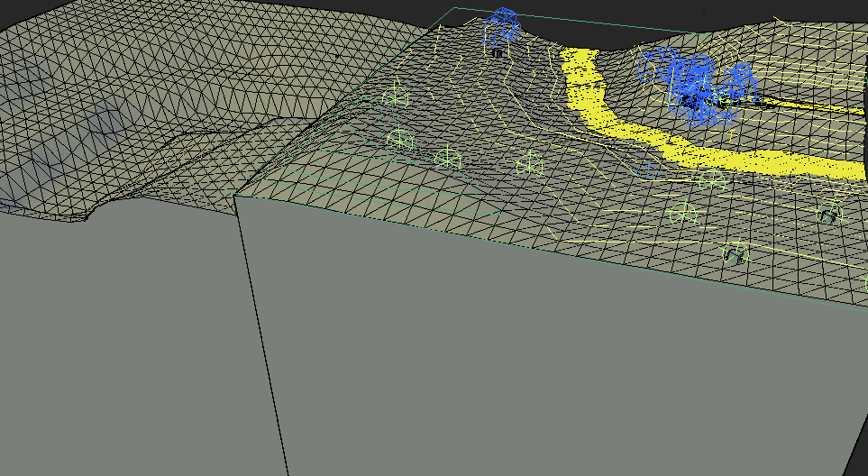Click the thick yellow road strip
Viewport: 868px width, 476px height.
coord(631,133)
